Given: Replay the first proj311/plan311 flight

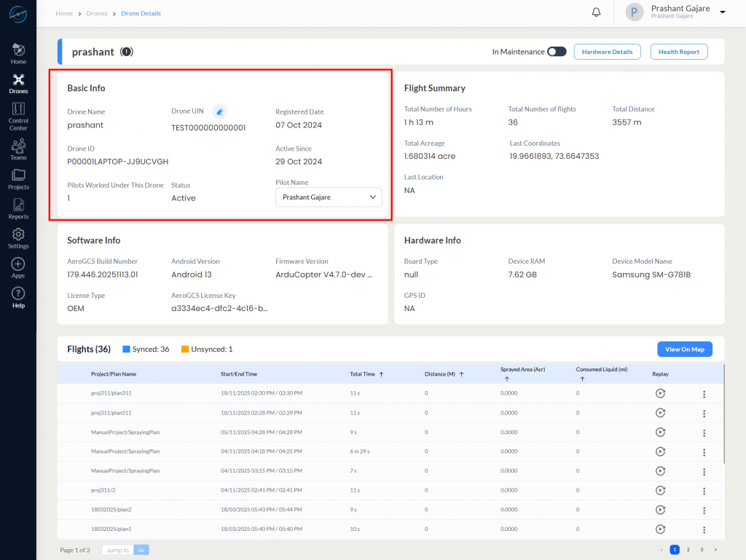Looking at the screenshot, I should pyautogui.click(x=660, y=393).
